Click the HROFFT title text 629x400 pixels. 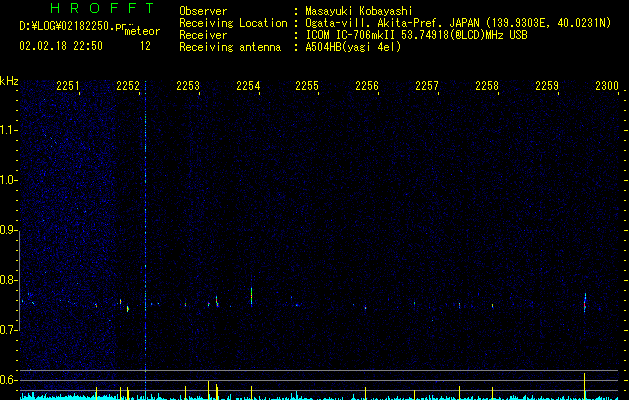pyautogui.click(x=103, y=8)
